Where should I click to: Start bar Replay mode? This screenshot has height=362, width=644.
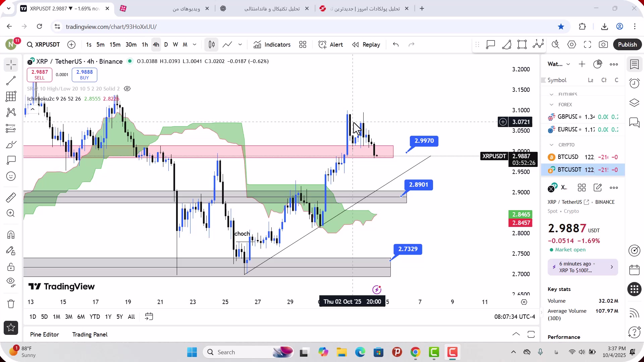tap(366, 45)
